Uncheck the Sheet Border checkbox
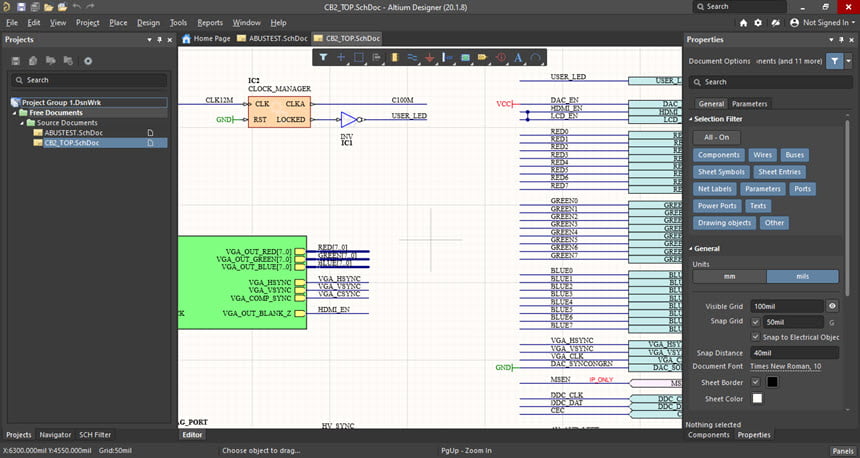Viewport: 860px width, 458px height. click(x=755, y=382)
